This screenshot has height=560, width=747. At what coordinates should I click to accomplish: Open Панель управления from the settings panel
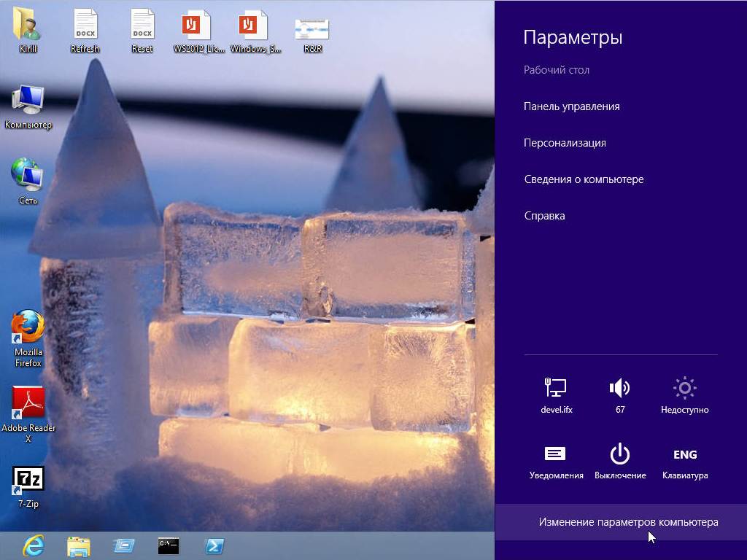click(x=571, y=106)
